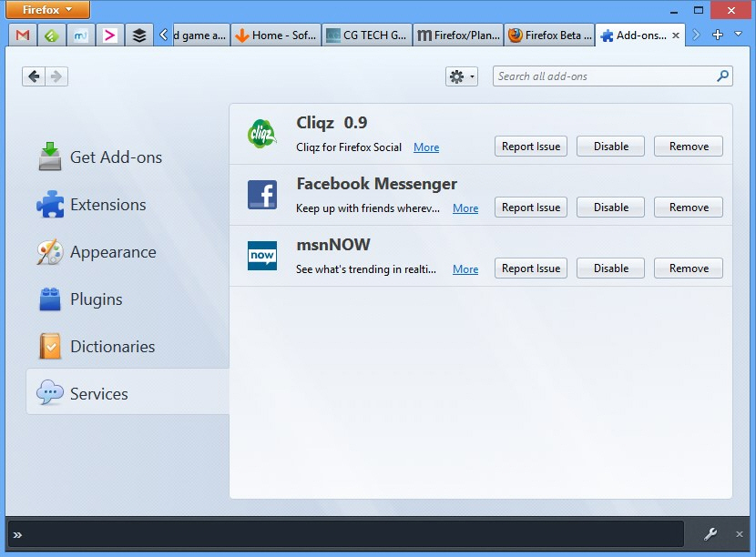This screenshot has width=756, height=557.
Task: Go forward in Add-ons Manager
Action: (56, 76)
